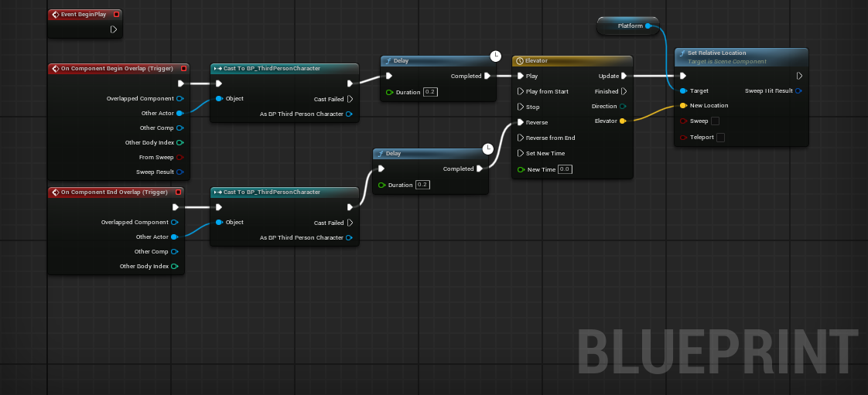Click the delegate pin on End Overlap event

(x=178, y=192)
